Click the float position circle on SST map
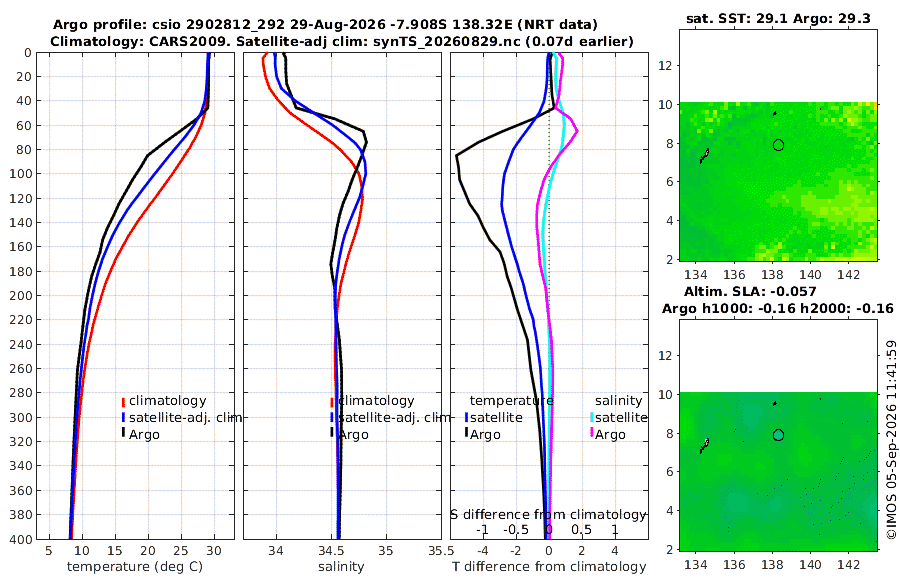 [x=778, y=145]
